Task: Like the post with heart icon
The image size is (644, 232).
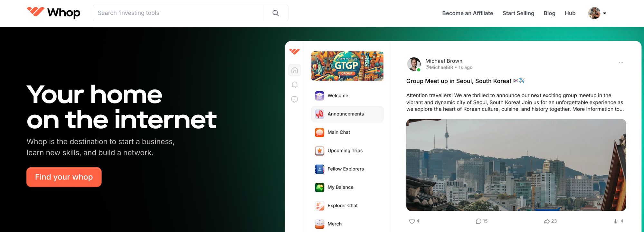Action: (x=412, y=221)
